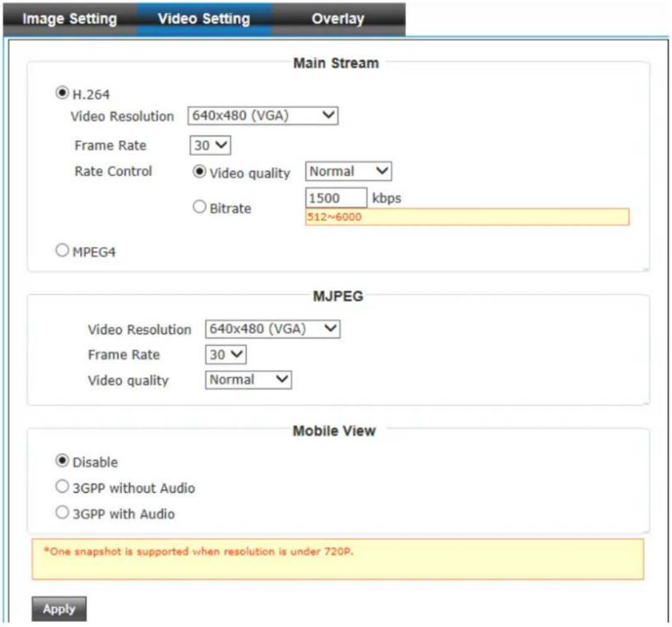Click the Mobile View section heading
Screen dimensions: 672x627
(334, 431)
